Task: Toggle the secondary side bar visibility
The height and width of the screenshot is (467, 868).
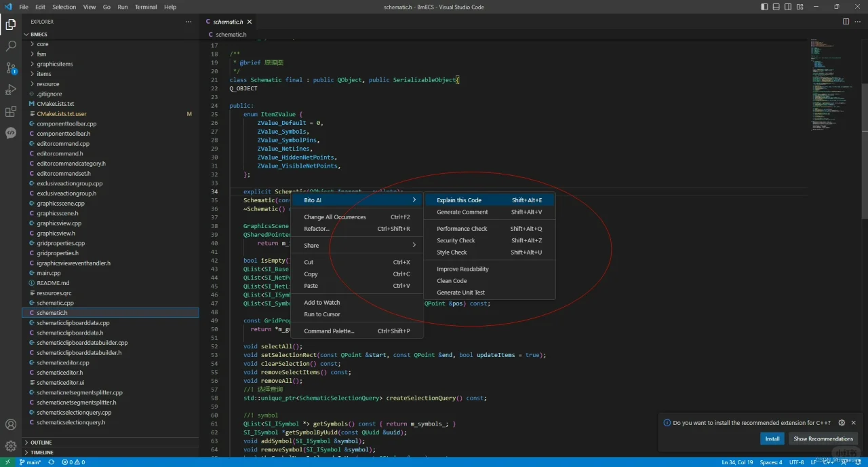Action: click(788, 7)
